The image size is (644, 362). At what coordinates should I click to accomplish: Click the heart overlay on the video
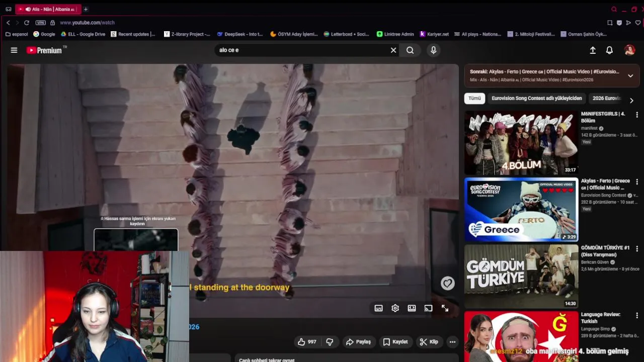tap(447, 284)
